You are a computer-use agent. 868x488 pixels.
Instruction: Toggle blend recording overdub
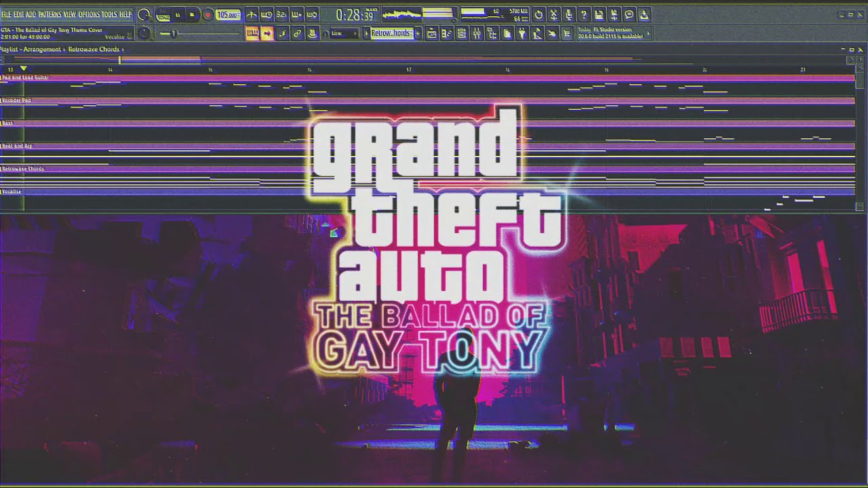click(297, 15)
